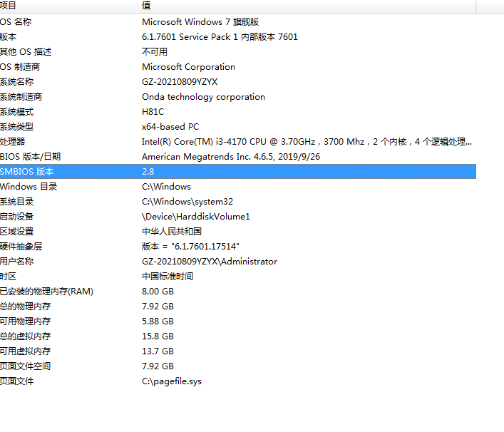Click the 13.7 GB value
This screenshot has width=504, height=432.
(158, 351)
